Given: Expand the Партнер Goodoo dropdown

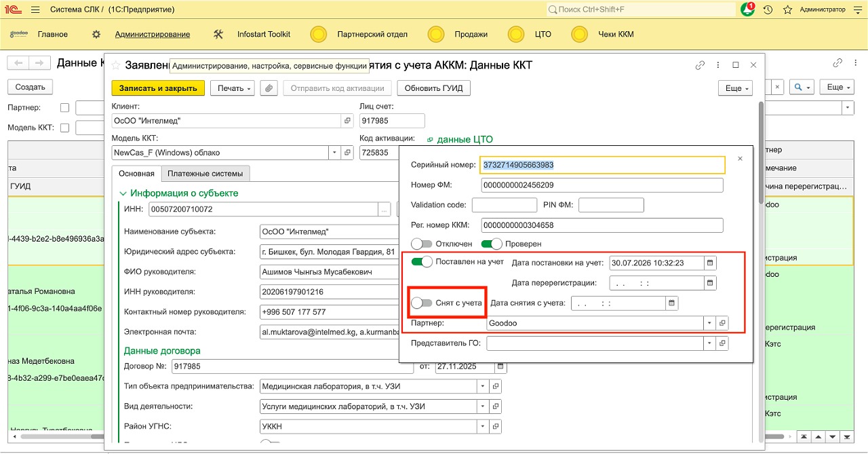Looking at the screenshot, I should pos(709,324).
